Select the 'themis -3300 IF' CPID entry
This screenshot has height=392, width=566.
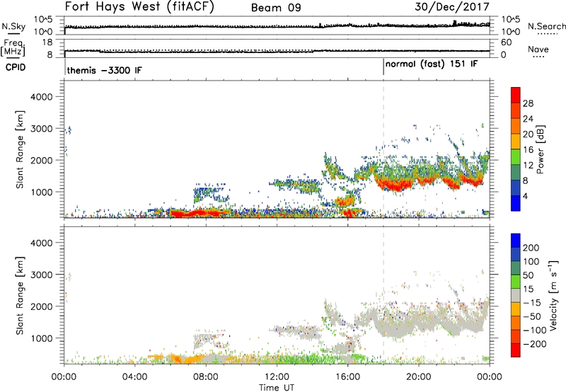(104, 70)
